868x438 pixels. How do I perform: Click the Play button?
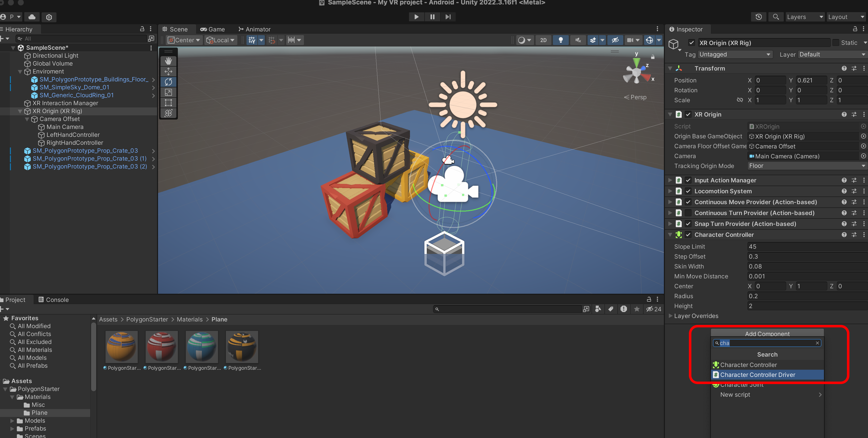[416, 17]
